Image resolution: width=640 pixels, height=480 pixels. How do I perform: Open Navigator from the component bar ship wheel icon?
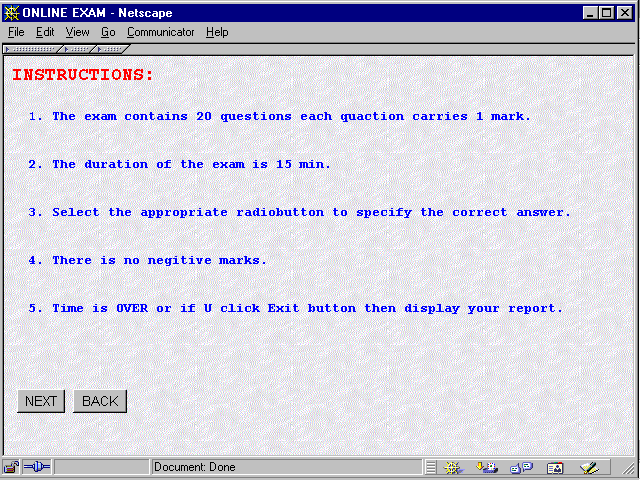(x=452, y=467)
